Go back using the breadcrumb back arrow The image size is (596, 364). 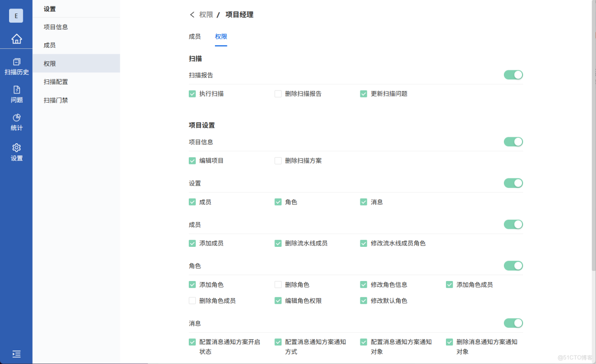coord(190,15)
